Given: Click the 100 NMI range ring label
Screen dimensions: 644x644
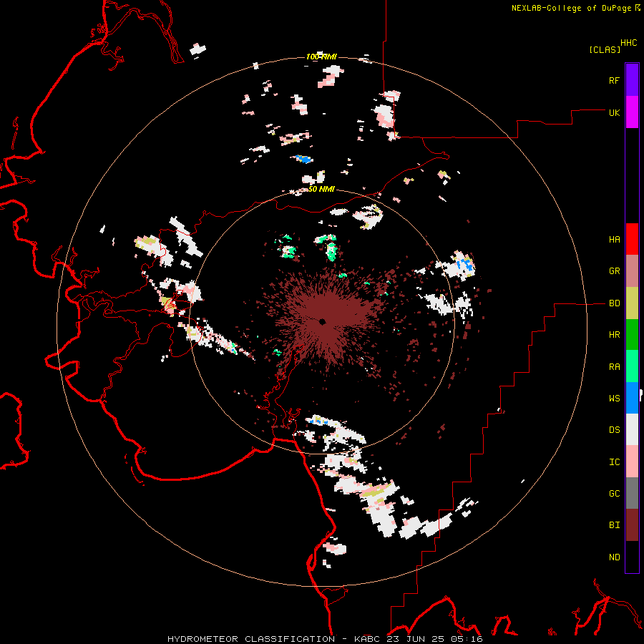Looking at the screenshot, I should point(321,57).
